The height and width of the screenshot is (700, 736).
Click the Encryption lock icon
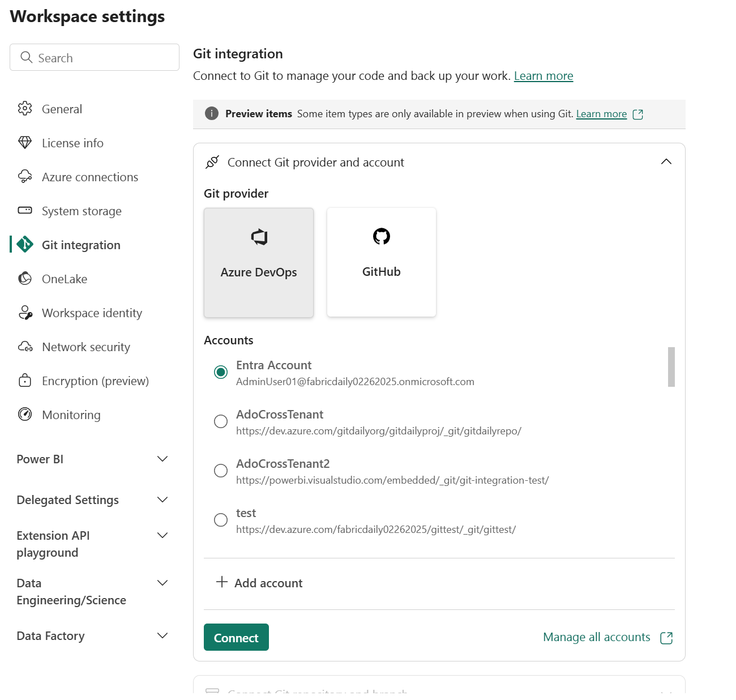[25, 380]
